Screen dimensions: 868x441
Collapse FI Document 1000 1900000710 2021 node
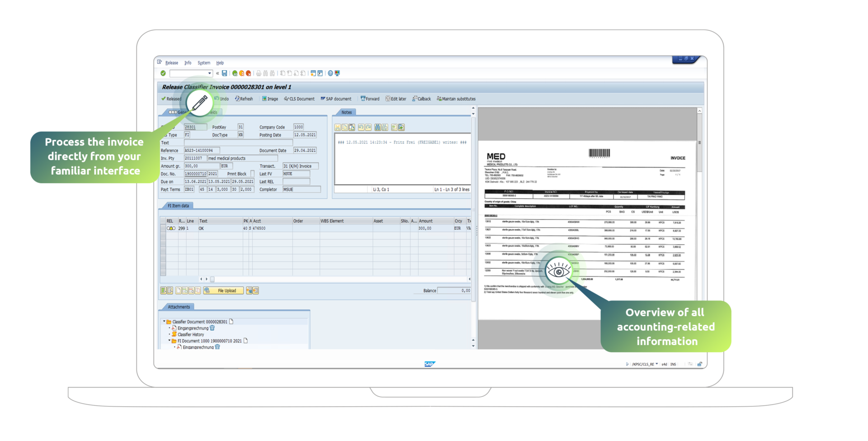pos(170,341)
